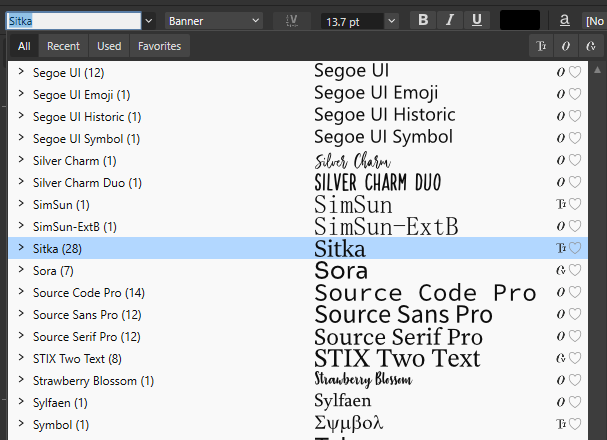The height and width of the screenshot is (440, 607).
Task: Expand the STIX Two Text (8) family
Action: coord(21,358)
